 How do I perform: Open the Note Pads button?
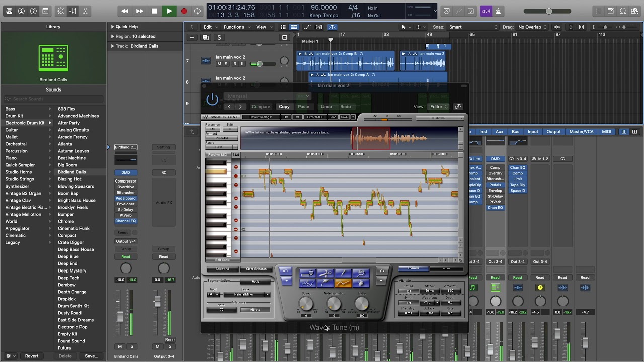pos(610,11)
